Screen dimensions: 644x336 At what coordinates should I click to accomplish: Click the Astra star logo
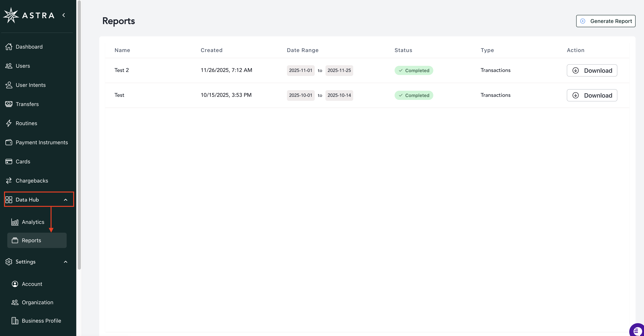[x=11, y=15]
